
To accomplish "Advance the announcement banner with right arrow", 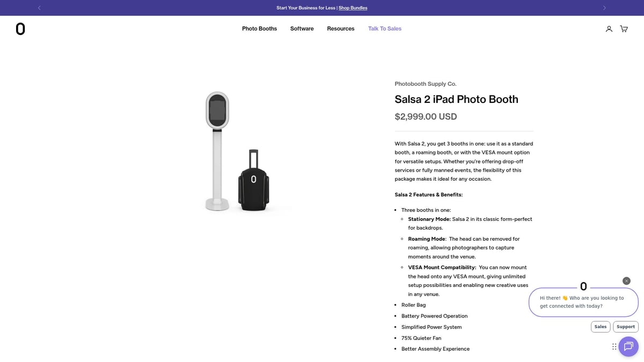I will coord(604,8).
